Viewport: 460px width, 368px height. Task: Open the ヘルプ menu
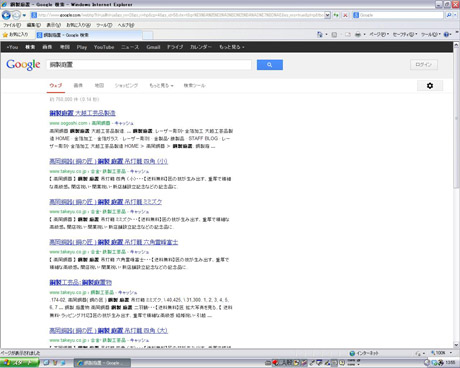point(126,25)
